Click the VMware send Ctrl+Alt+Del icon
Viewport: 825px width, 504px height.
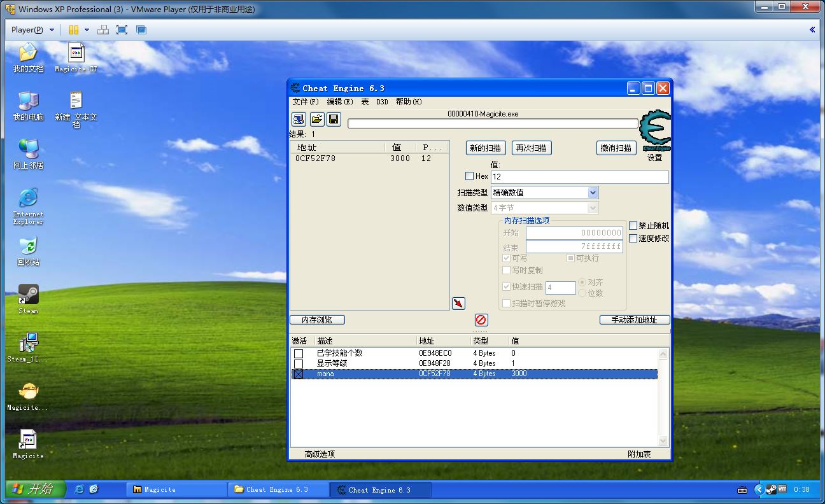[103, 30]
